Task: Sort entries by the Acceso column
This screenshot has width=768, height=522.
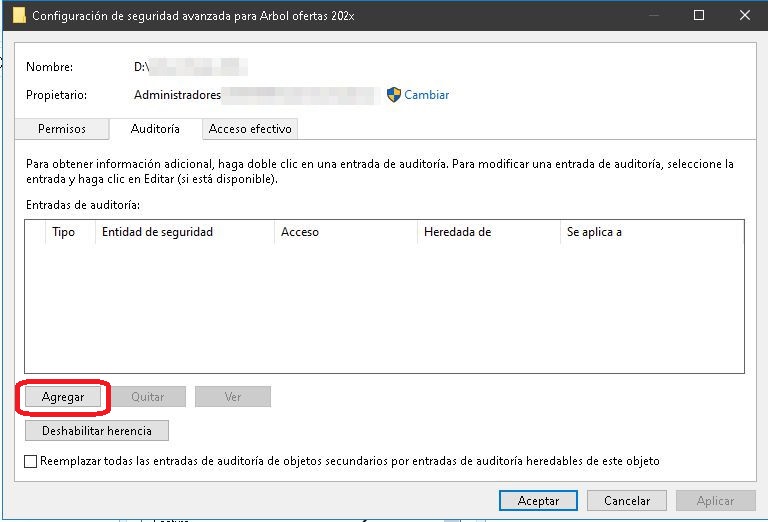Action: click(300, 232)
